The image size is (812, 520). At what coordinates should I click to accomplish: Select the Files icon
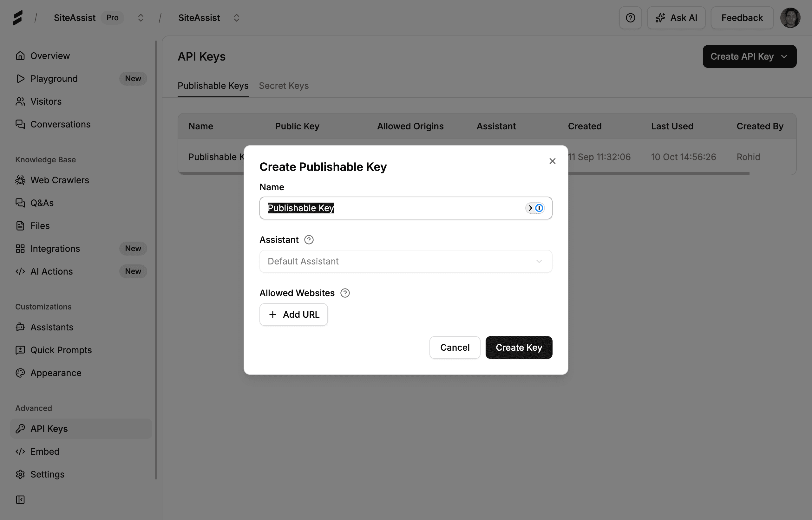click(20, 225)
